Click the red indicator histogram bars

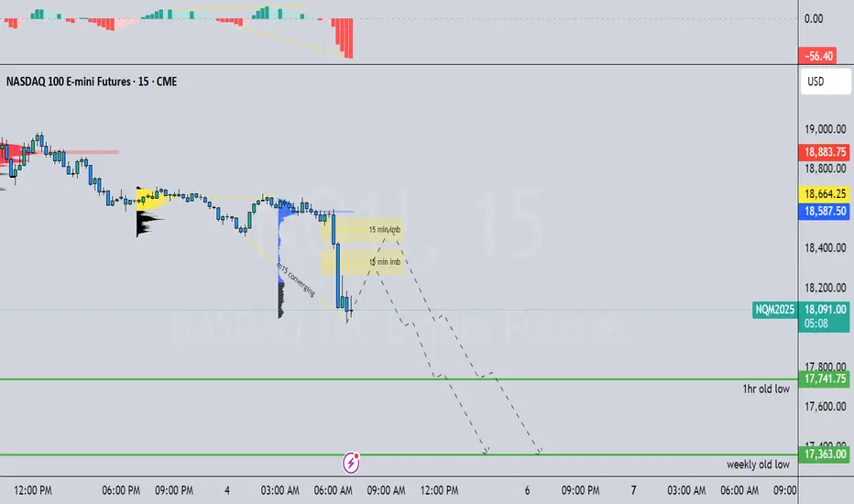coord(343,37)
